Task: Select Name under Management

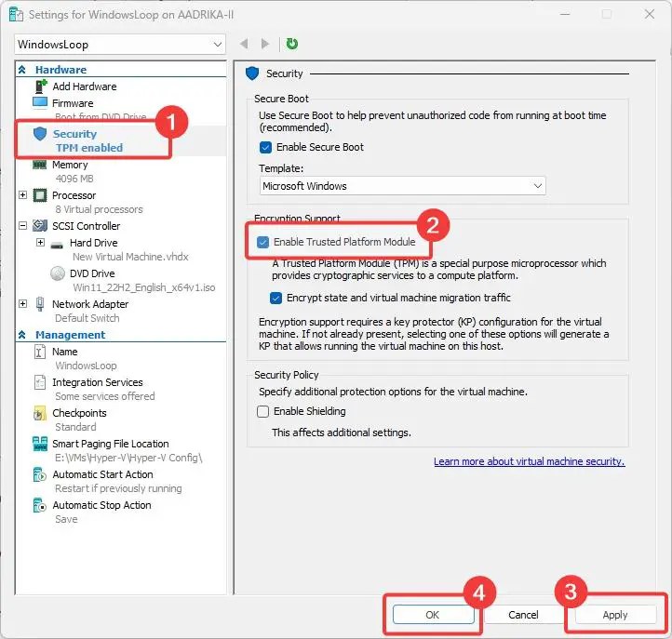Action: (65, 352)
